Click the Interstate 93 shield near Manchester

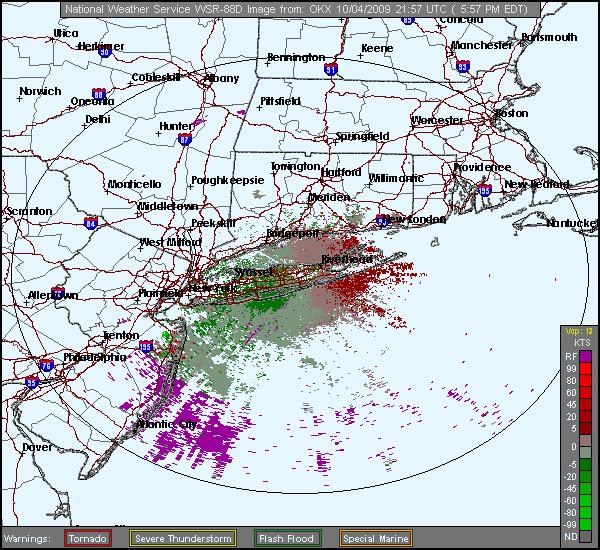click(463, 67)
